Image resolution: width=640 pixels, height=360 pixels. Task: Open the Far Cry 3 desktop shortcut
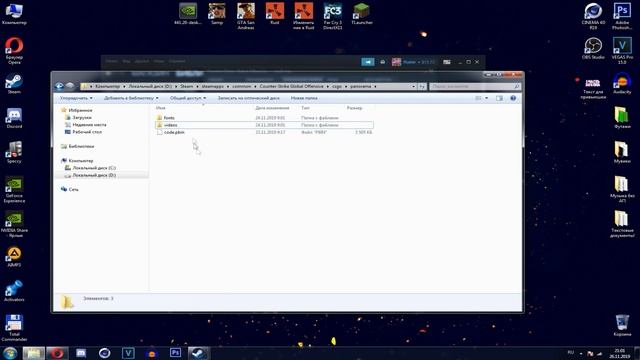[x=333, y=16]
